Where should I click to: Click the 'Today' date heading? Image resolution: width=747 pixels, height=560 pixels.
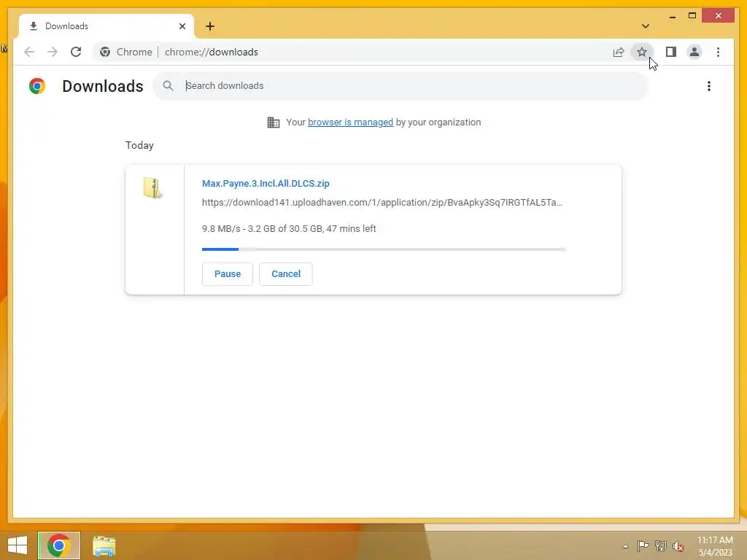pos(139,145)
